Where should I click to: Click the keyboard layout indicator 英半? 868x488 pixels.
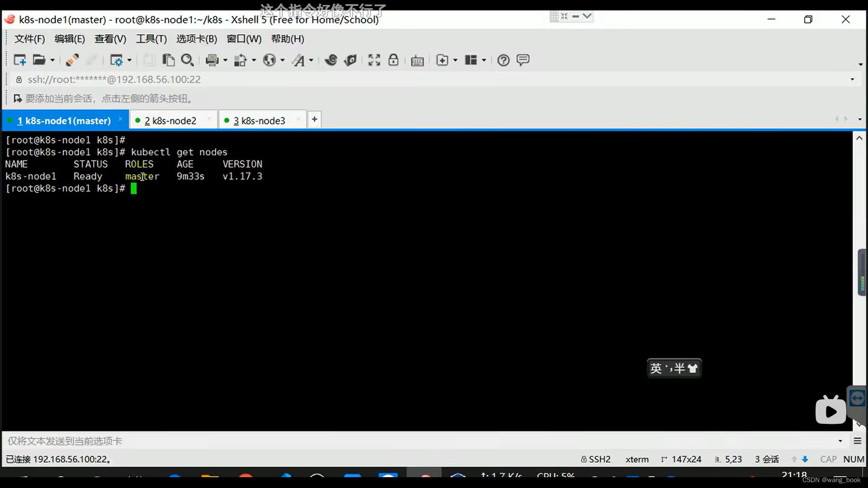tap(674, 368)
